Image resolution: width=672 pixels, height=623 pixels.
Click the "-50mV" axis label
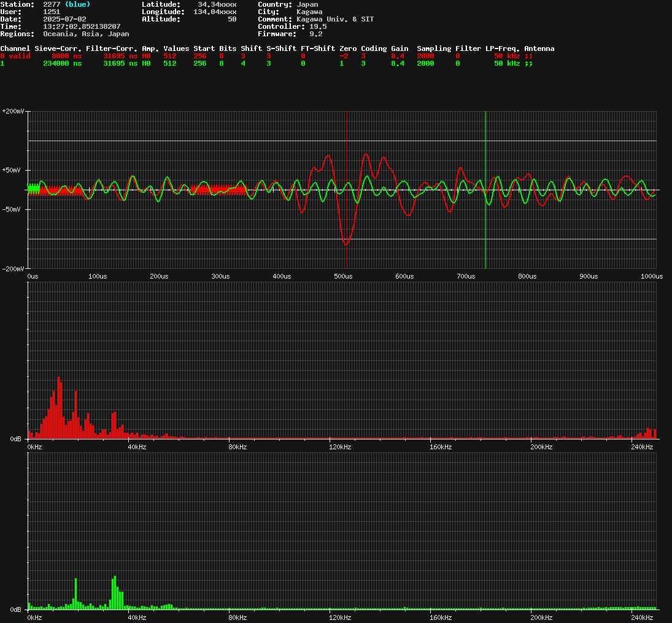point(11,210)
